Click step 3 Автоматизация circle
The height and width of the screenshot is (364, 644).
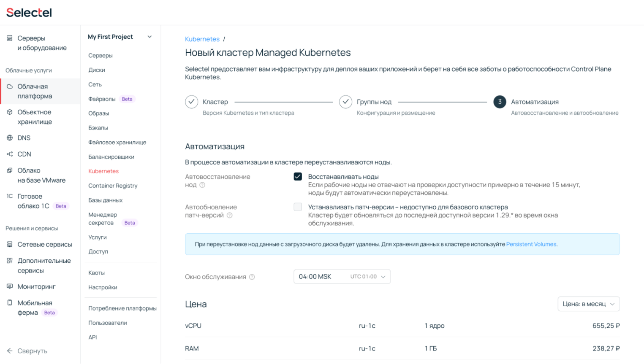500,102
